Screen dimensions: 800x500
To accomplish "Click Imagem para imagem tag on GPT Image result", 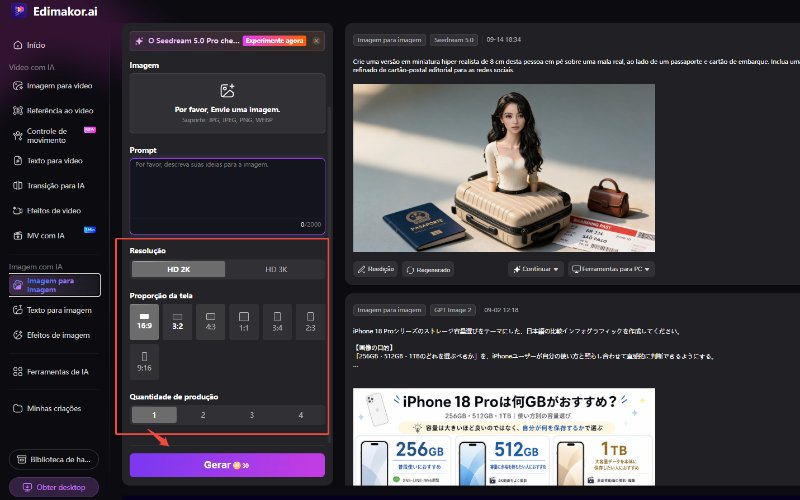I will (389, 310).
